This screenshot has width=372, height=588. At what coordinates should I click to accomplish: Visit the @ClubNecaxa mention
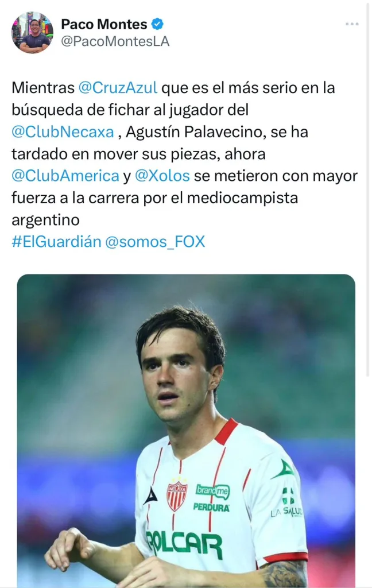63,131
